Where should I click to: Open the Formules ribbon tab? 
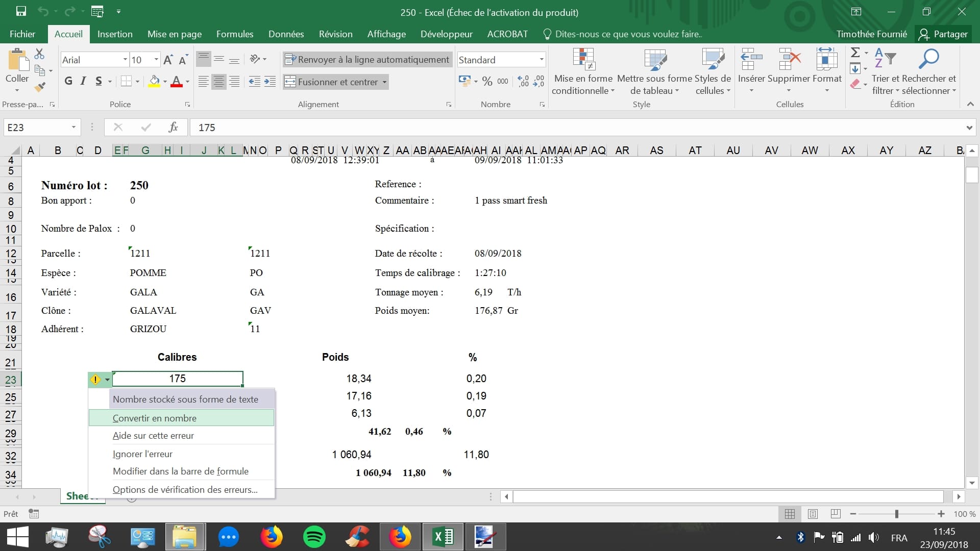click(234, 34)
